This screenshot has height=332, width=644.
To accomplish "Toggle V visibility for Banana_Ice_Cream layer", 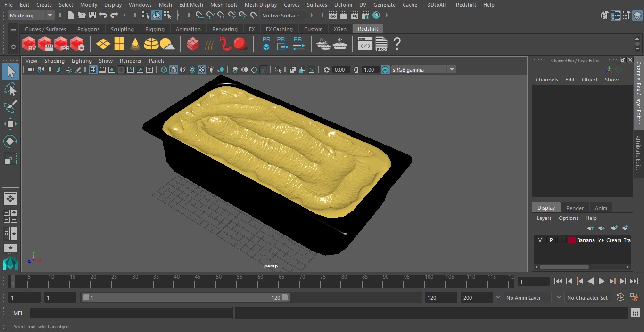I will (540, 240).
